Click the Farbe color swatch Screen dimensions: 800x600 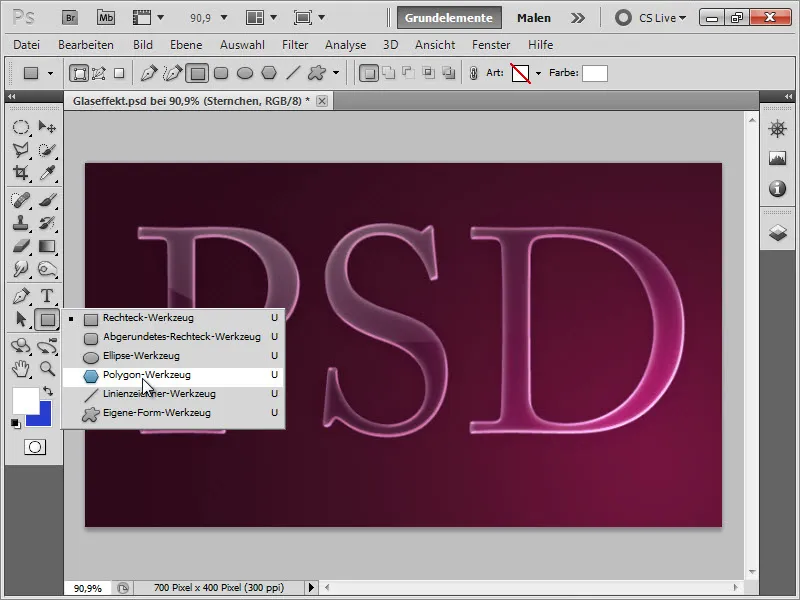click(x=595, y=73)
